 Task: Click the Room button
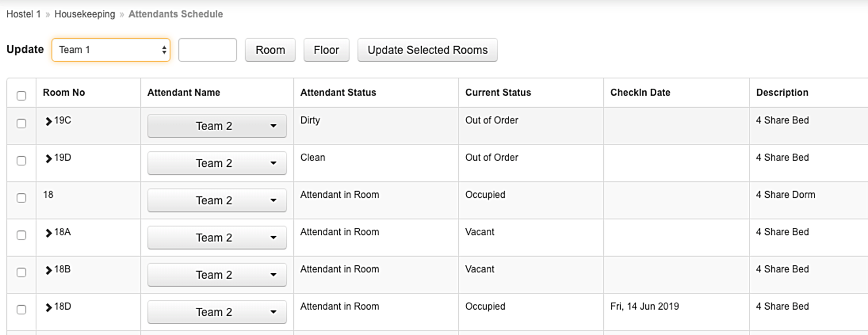(x=270, y=50)
